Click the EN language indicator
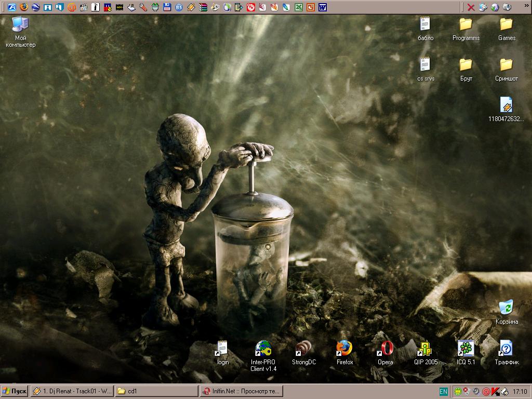Image resolution: width=532 pixels, height=399 pixels. coord(444,391)
